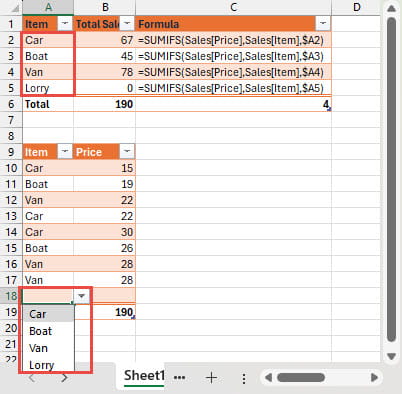Select the SUMIFS formula referencing $A2
The image size is (402, 394).
coord(234,40)
